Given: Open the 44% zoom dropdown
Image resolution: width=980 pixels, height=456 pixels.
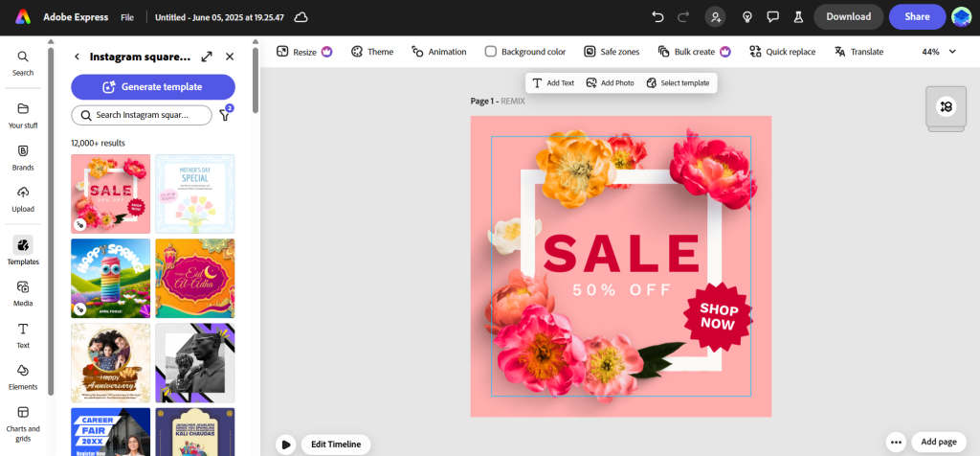Looking at the screenshot, I should pos(939,52).
